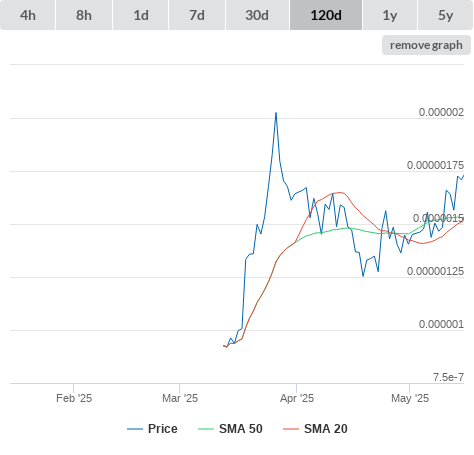Click the red SMA 20 line swatch
Image resolution: width=474 pixels, height=455 pixels.
point(291,429)
